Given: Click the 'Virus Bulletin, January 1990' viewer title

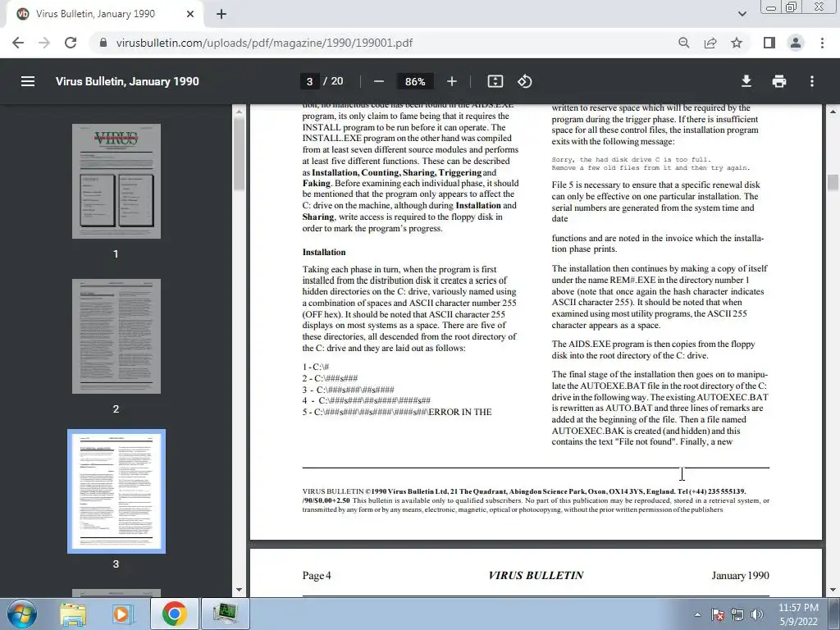Looking at the screenshot, I should (127, 81).
